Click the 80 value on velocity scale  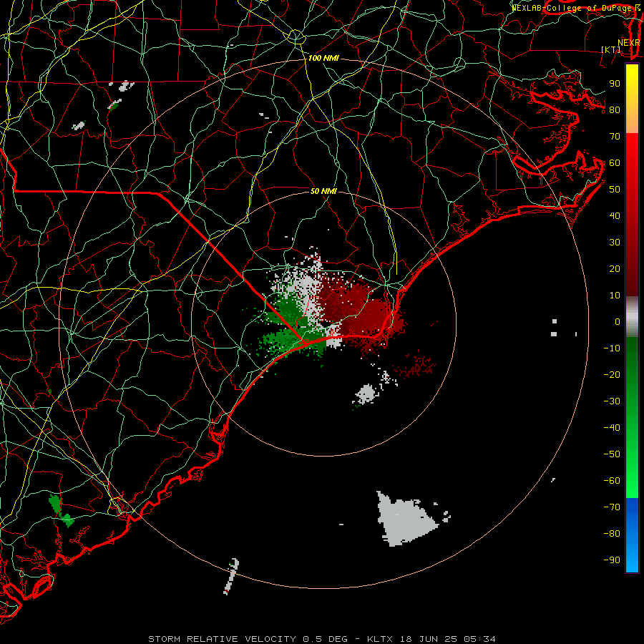point(615,110)
